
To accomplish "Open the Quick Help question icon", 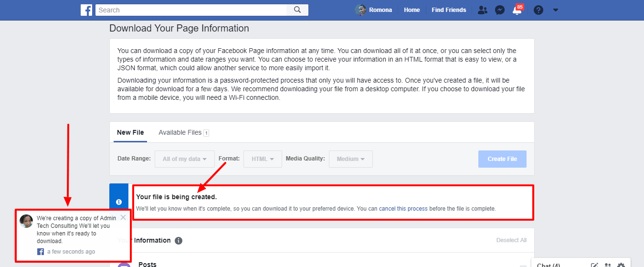I will coord(538,10).
